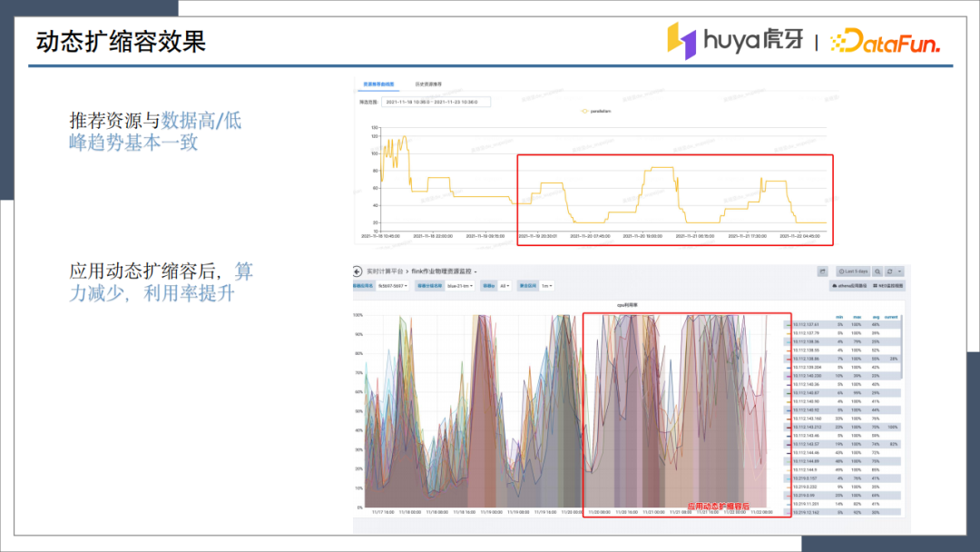Click the huya虎牙 logo

[x=735, y=41]
